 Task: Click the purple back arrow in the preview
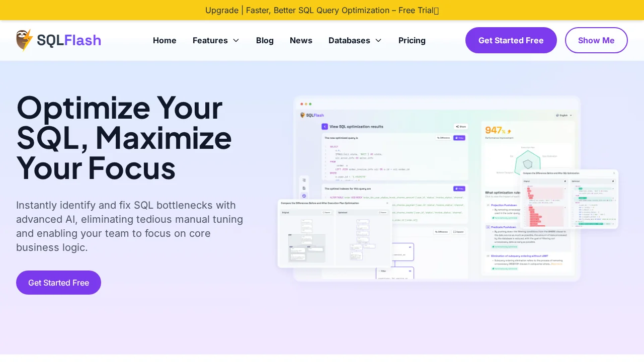325,127
